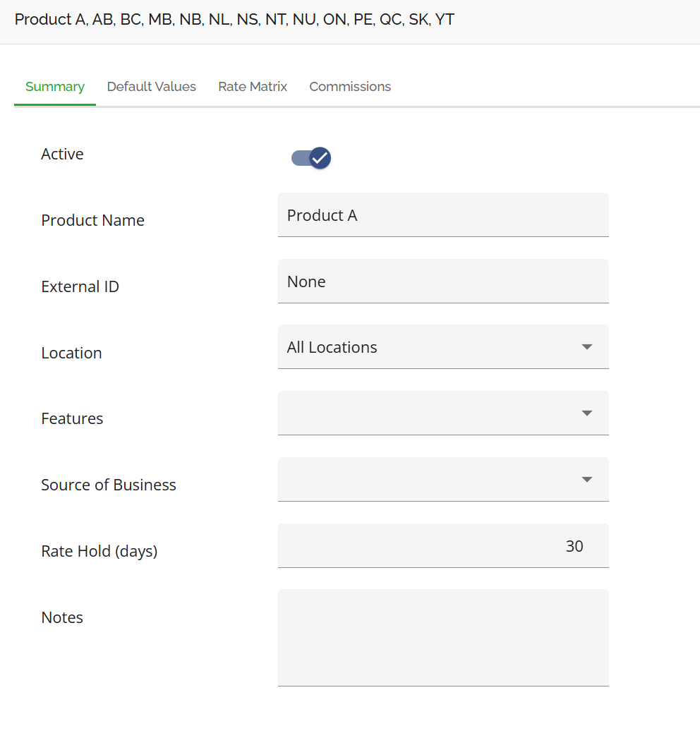Viewport: 700px width, 750px height.
Task: Switch to the Summary tab
Action: (x=55, y=87)
